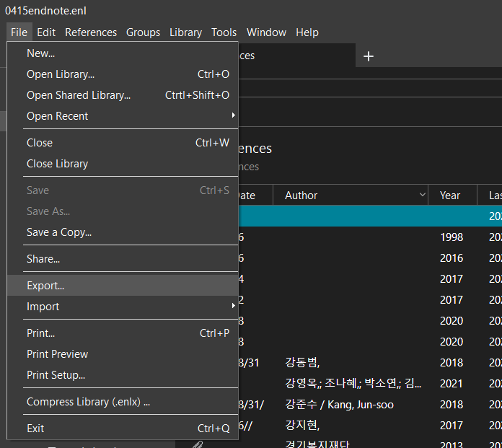Viewport: 502px width, 448px height.
Task: Open the Tools menu
Action: pyautogui.click(x=224, y=32)
